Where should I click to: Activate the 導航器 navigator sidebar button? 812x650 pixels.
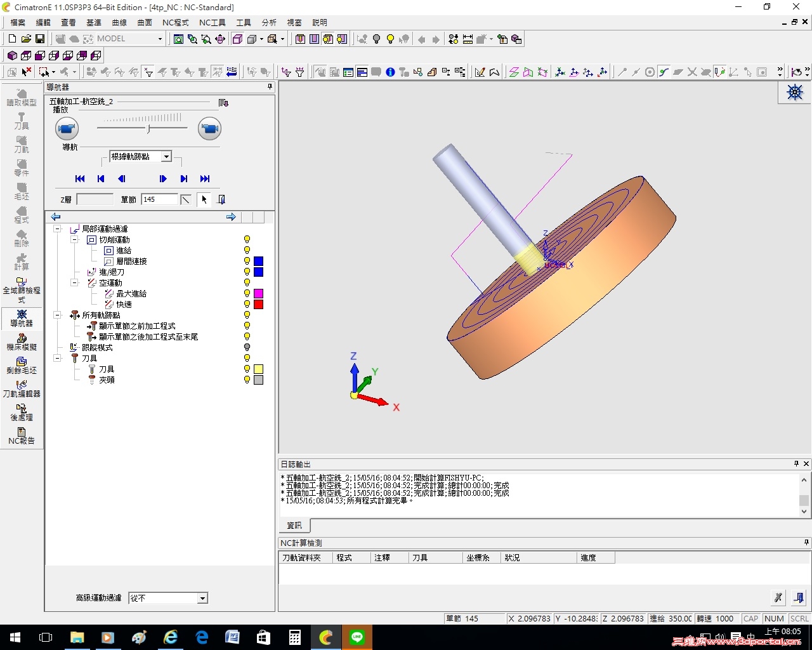[22, 318]
